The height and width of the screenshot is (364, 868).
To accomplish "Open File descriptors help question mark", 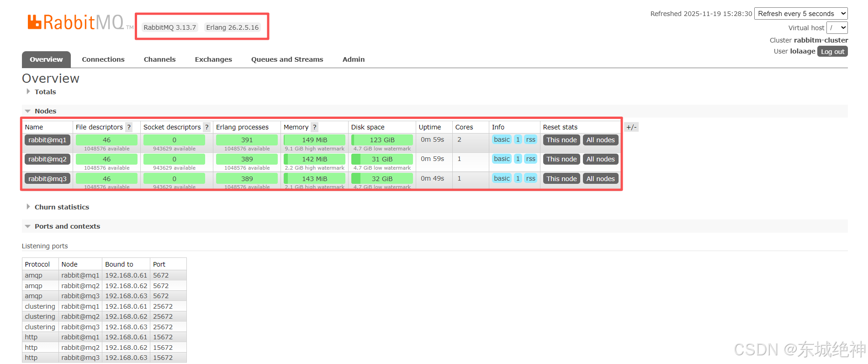I will pos(129,127).
